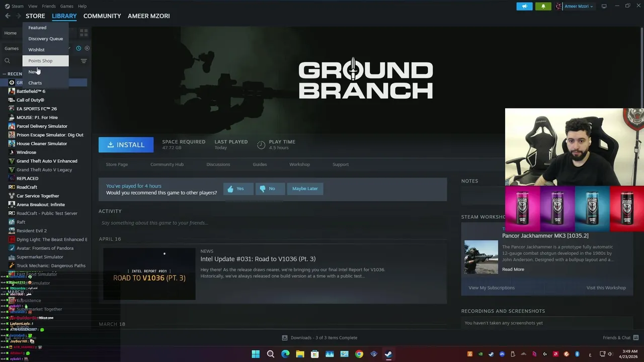Image resolution: width=644 pixels, height=362 pixels.
Task: Click the blue INSTALL button
Action: [126, 145]
